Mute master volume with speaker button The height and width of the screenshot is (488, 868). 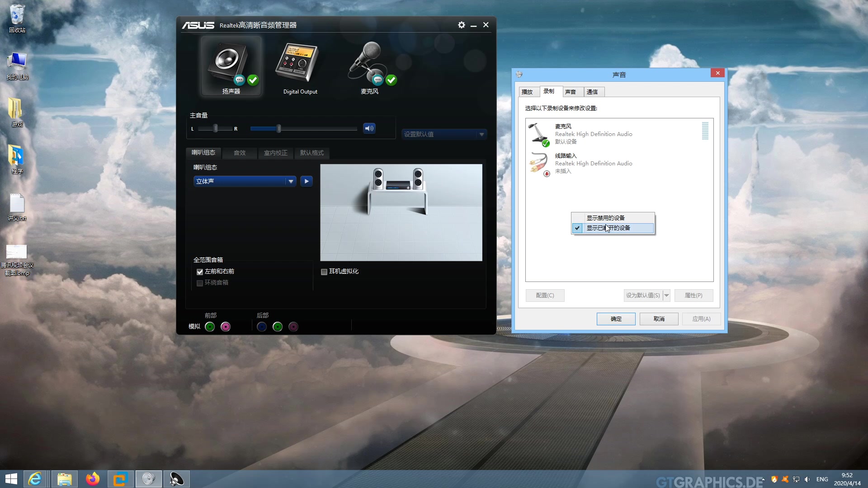tap(369, 128)
